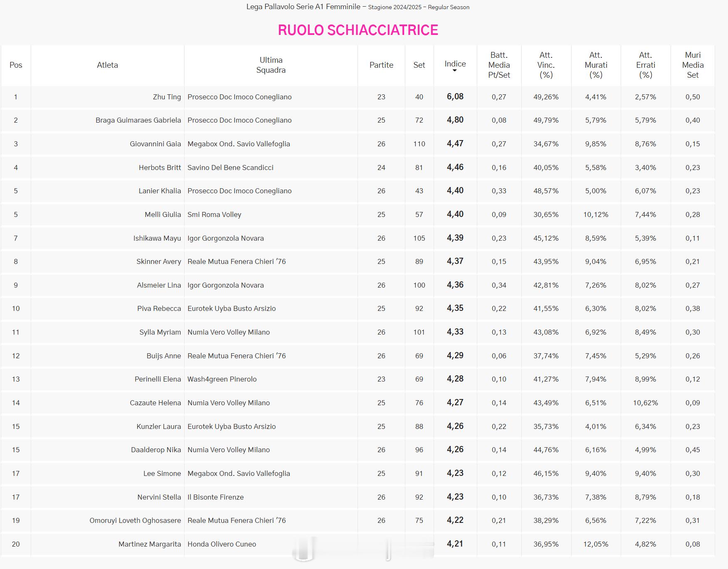
Task: Click athlete Piva Rebecca
Action: [x=159, y=308]
